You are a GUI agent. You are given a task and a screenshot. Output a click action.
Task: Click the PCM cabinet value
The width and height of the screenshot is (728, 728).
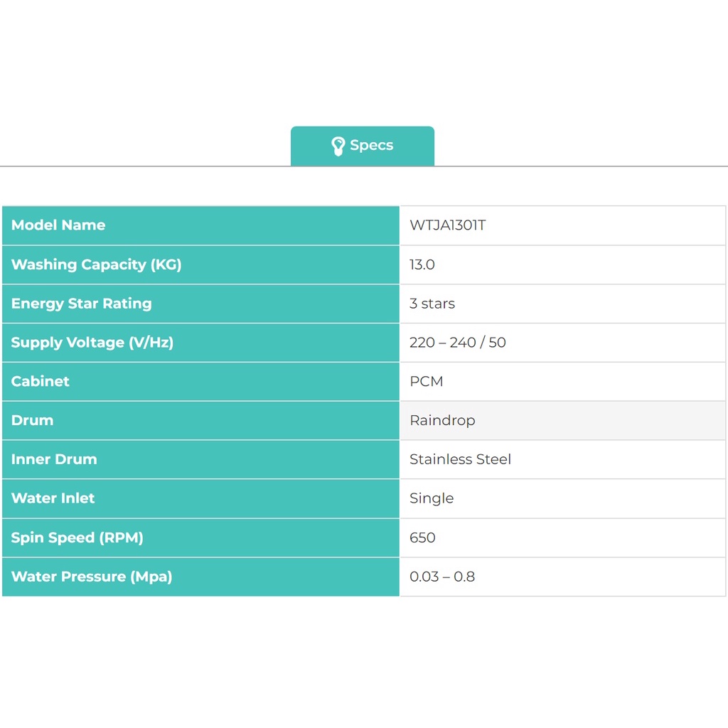coord(426,381)
